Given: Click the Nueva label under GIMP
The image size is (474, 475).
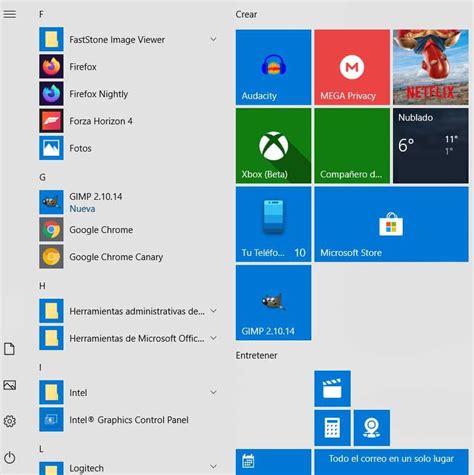Looking at the screenshot, I should [x=82, y=209].
